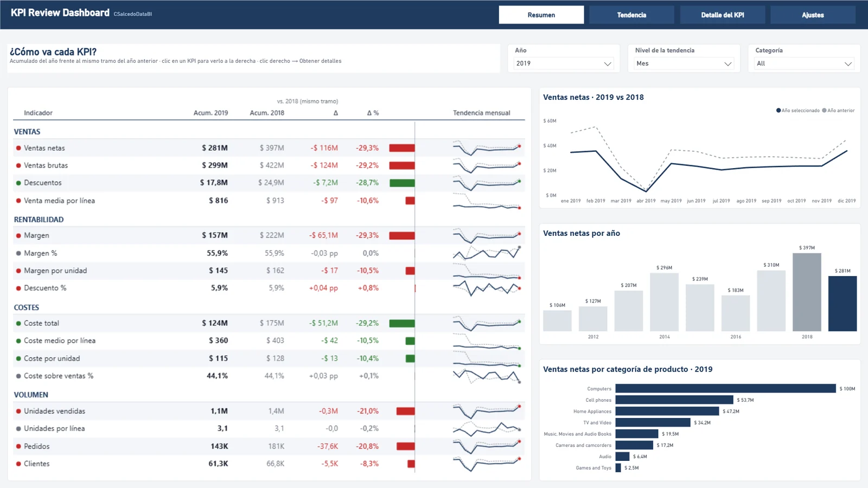868x488 pixels.
Task: Click the Δ % column header
Action: click(x=373, y=113)
